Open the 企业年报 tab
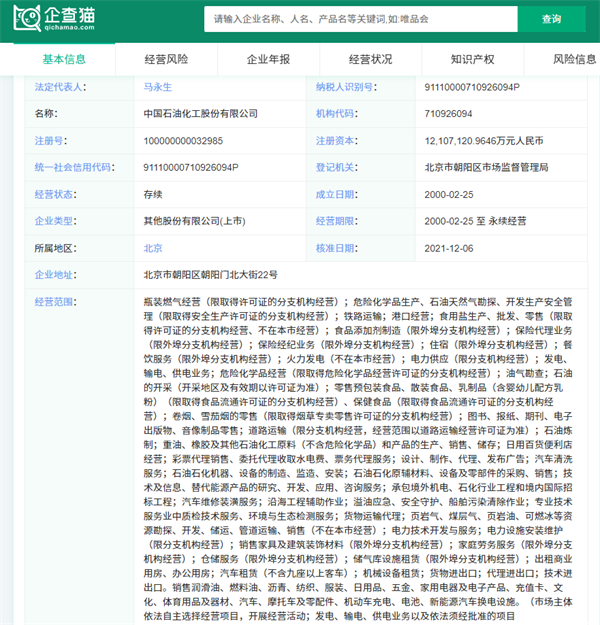This screenshot has width=600, height=625. tap(268, 59)
